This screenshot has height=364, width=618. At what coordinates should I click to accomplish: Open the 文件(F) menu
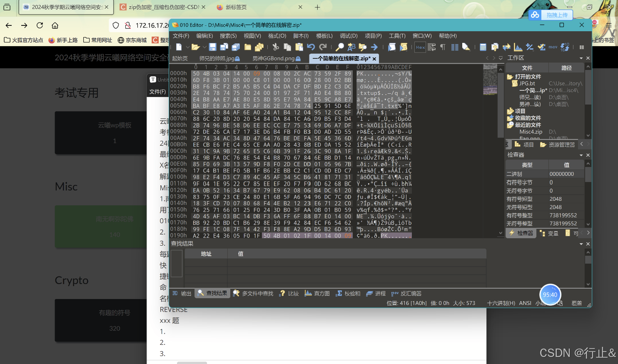tap(181, 36)
